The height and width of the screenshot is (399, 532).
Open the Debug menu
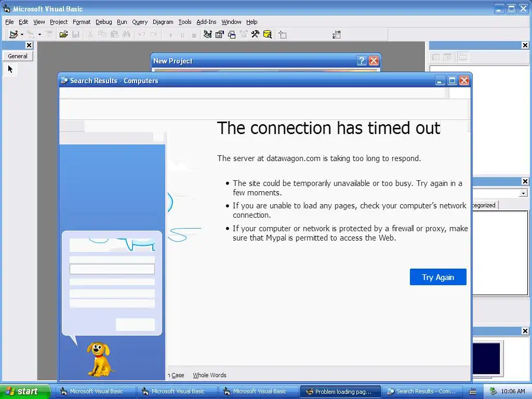click(x=104, y=22)
